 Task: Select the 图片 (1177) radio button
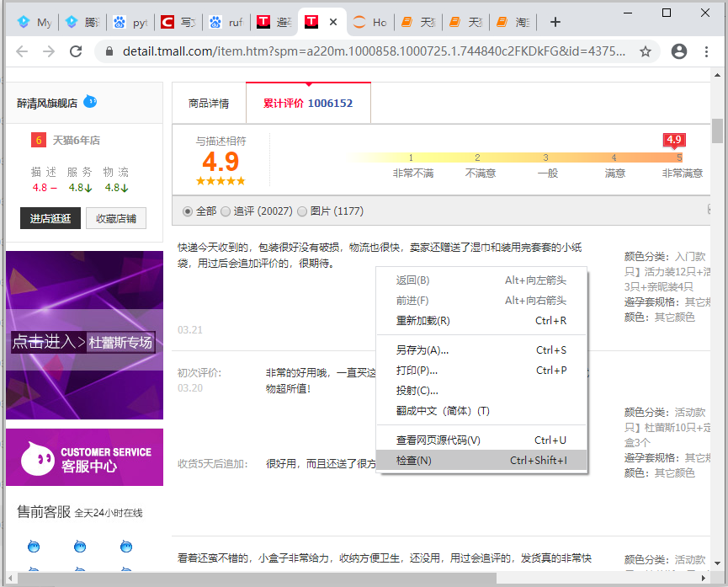pos(302,211)
